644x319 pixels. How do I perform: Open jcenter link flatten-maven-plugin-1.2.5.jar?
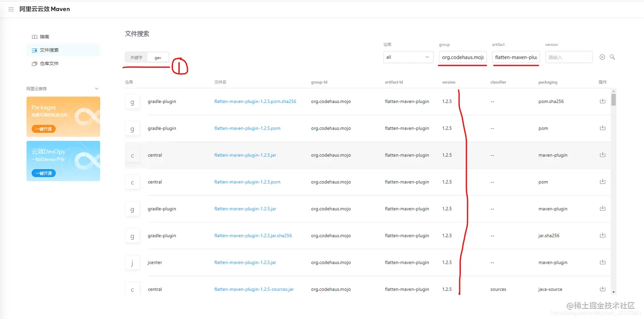(245, 262)
